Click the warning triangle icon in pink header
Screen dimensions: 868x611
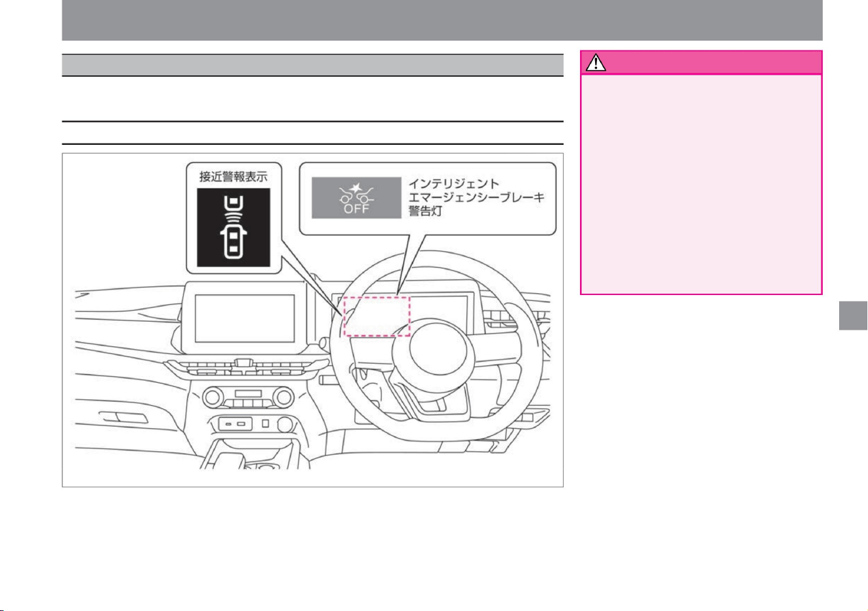596,62
